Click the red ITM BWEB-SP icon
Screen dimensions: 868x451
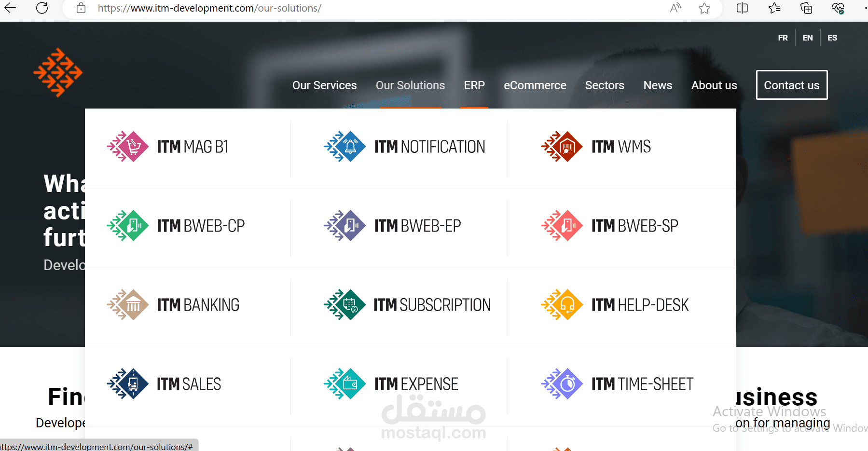point(562,225)
